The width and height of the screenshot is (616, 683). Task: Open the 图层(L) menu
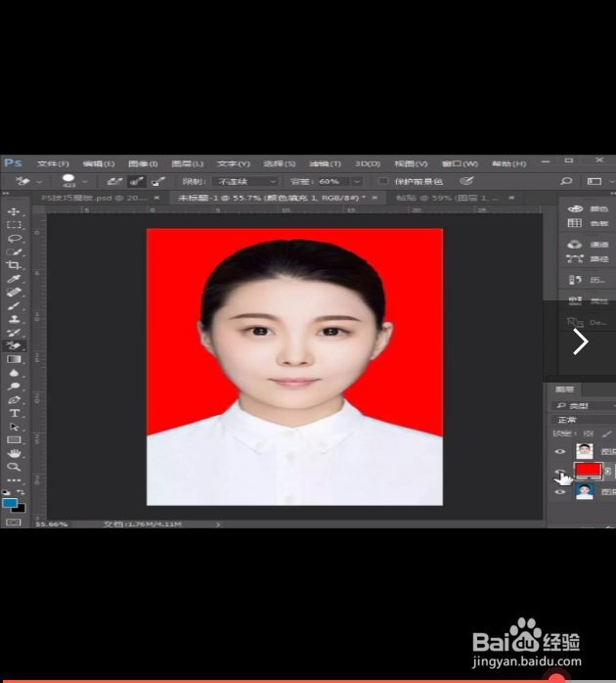[188, 163]
